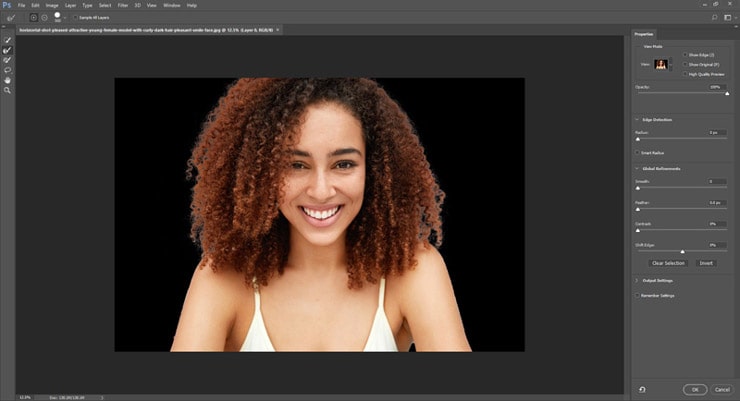Collapse the Edge Detection section
Screen dimensions: 740x401
coord(637,120)
